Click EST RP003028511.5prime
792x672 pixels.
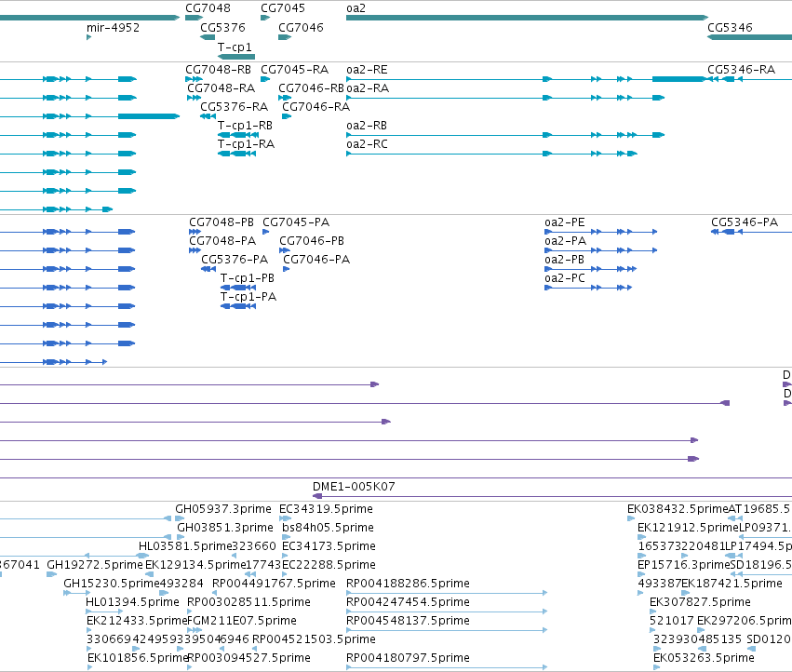tap(249, 602)
